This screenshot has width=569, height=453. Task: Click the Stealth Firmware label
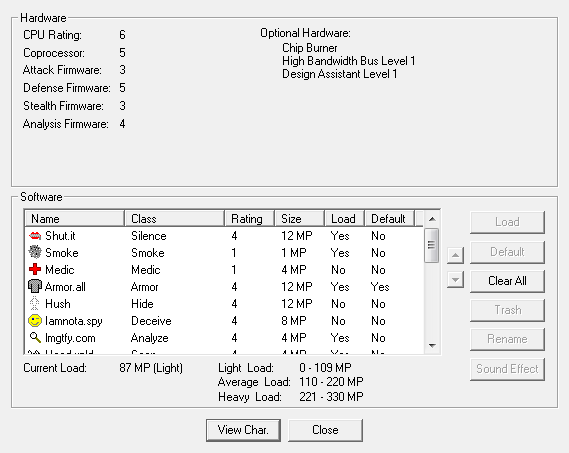[x=63, y=106]
